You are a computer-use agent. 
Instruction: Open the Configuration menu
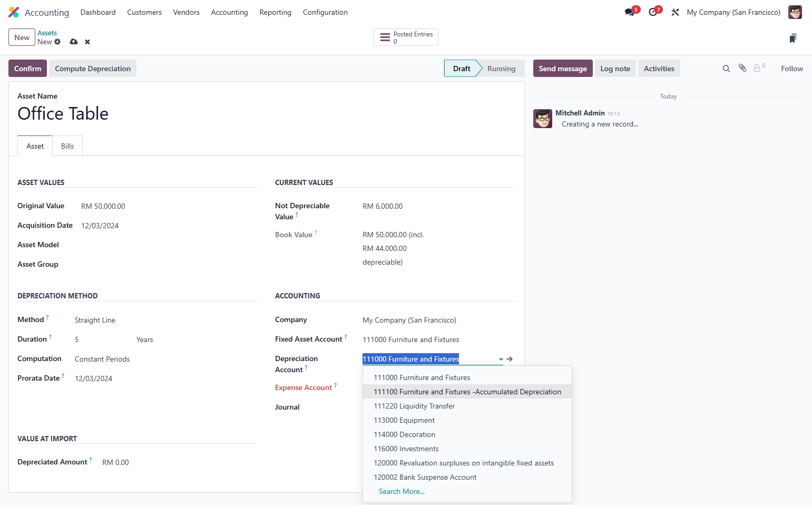[325, 12]
